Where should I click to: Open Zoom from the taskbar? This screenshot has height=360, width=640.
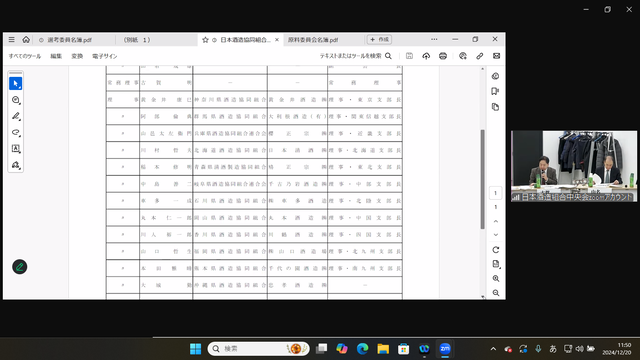point(445,349)
